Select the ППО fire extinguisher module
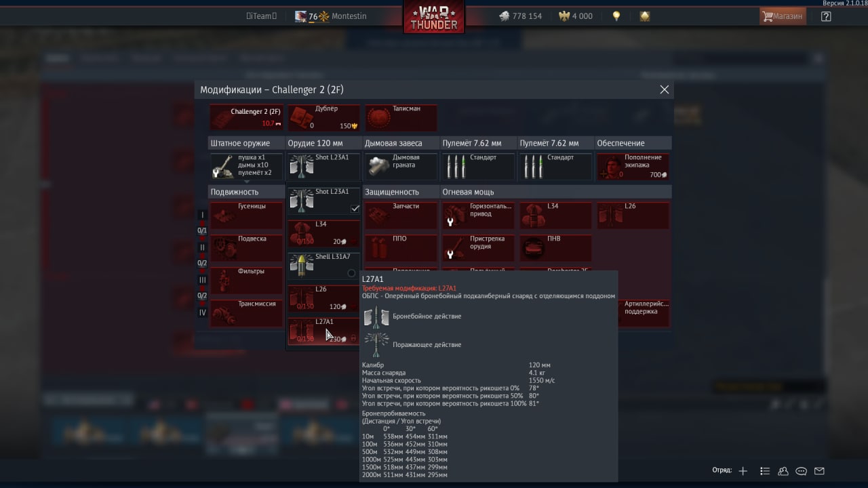This screenshot has height=488, width=868. click(x=401, y=248)
